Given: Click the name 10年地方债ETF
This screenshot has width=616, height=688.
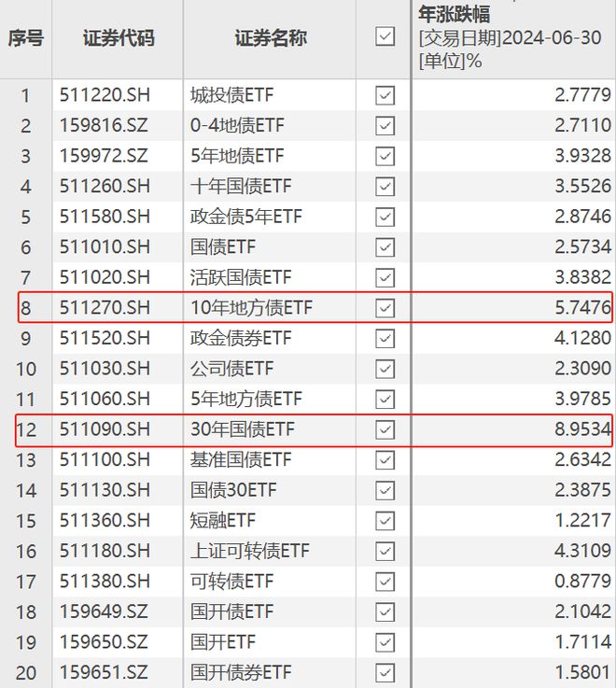Looking at the screenshot, I should [251, 307].
